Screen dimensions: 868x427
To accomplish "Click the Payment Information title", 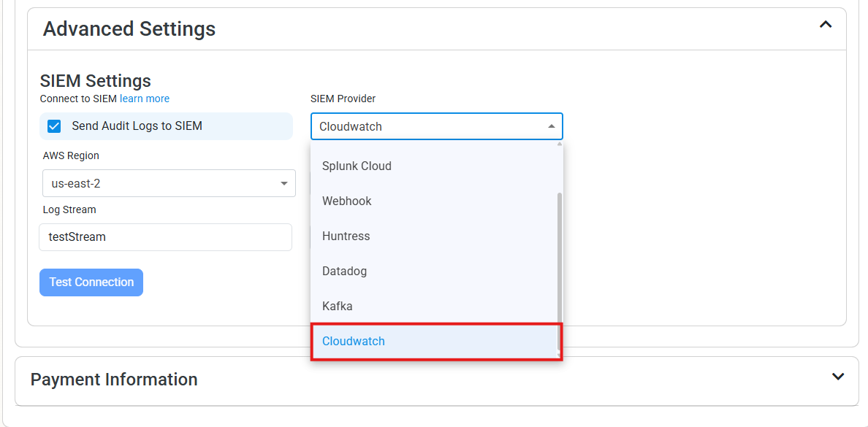I will pos(113,380).
